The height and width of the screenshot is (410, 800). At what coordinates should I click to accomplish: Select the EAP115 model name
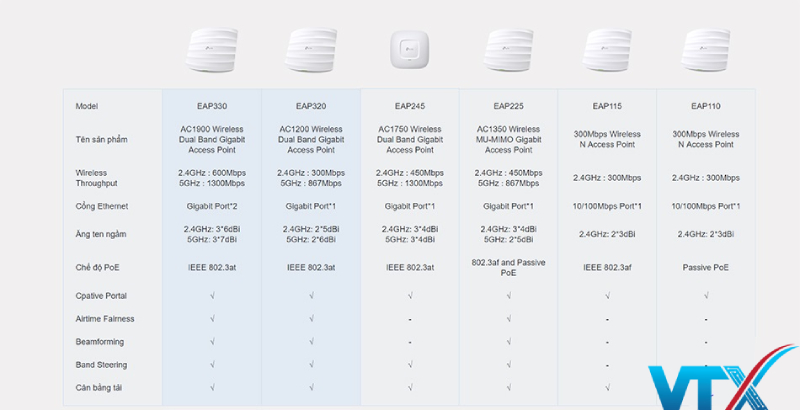click(607, 106)
